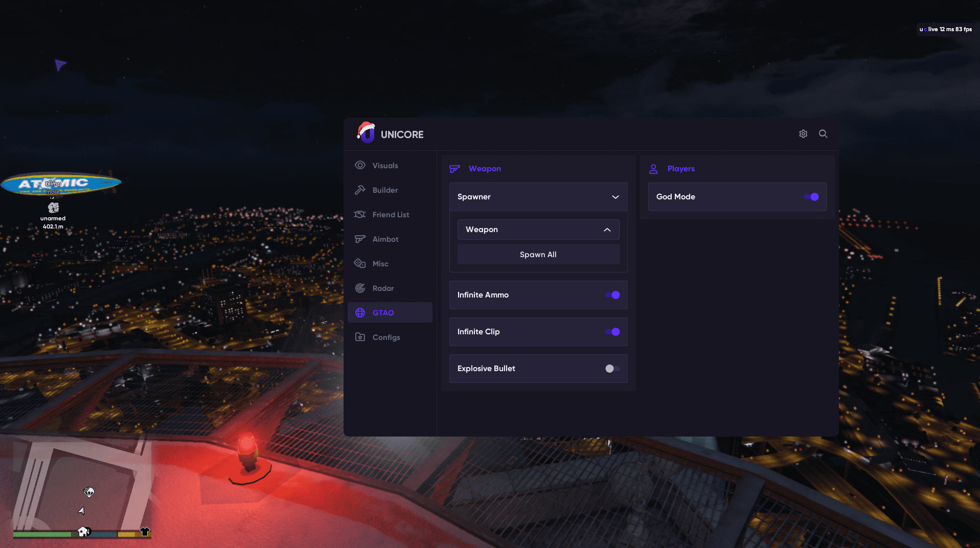Viewport: 980px width, 548px height.
Task: Click the Weapon section header
Action: point(485,169)
